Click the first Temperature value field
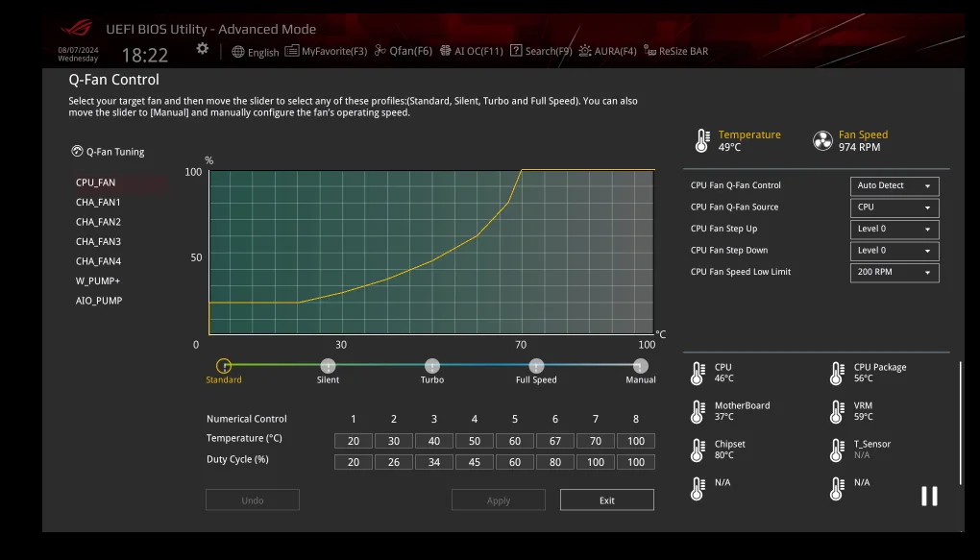This screenshot has width=980, height=560. click(x=354, y=441)
